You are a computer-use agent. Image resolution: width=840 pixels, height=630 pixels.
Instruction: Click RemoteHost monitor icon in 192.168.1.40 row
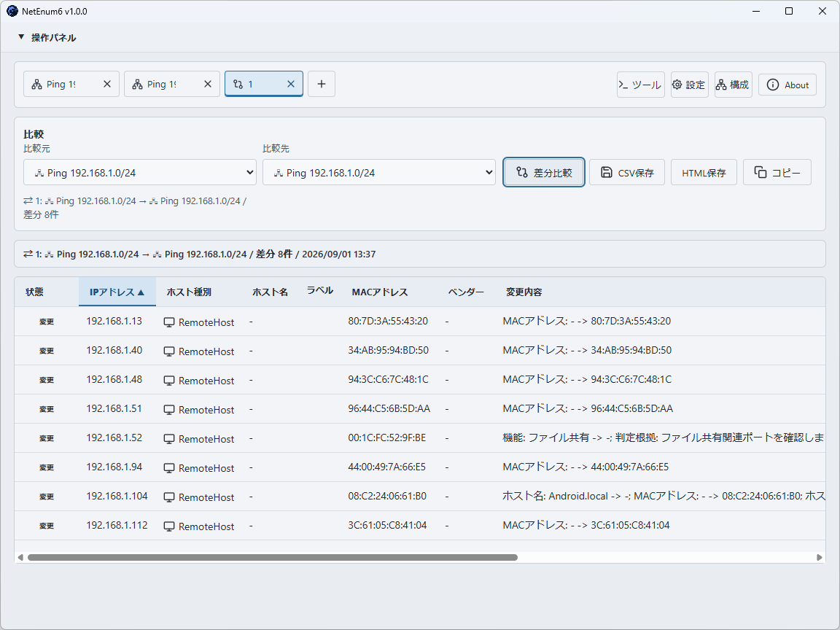[x=169, y=351]
